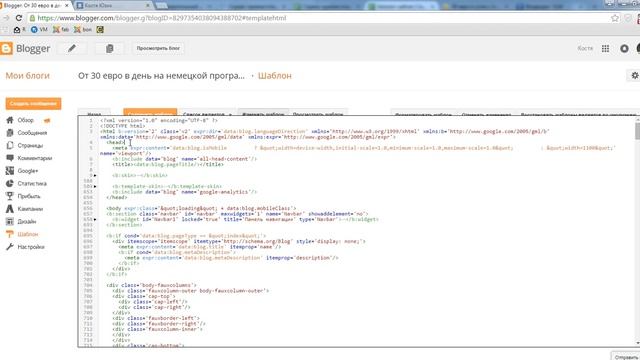This screenshot has width=640, height=360.
Task: Open the Страницы sidebar item
Action: pos(30,145)
